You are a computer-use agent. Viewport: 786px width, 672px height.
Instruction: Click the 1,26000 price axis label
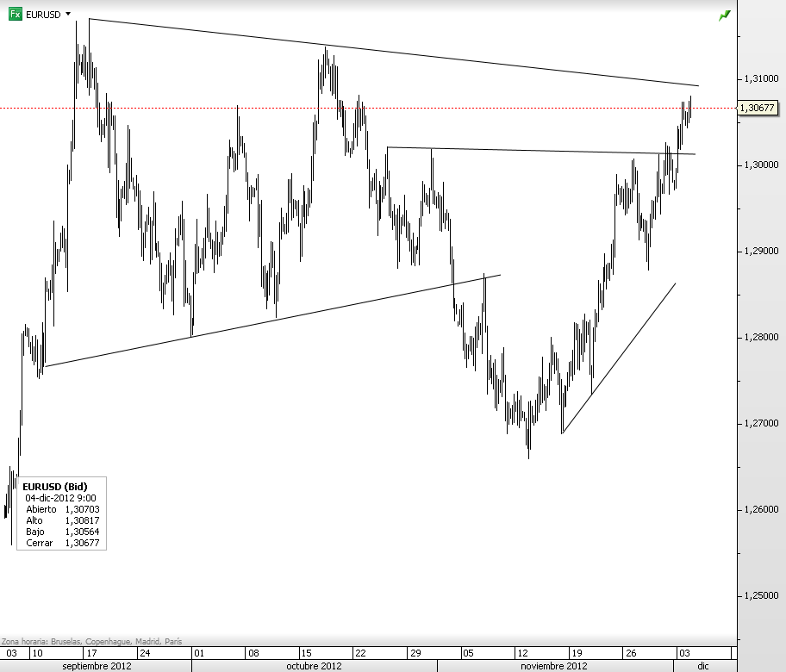coord(762,510)
